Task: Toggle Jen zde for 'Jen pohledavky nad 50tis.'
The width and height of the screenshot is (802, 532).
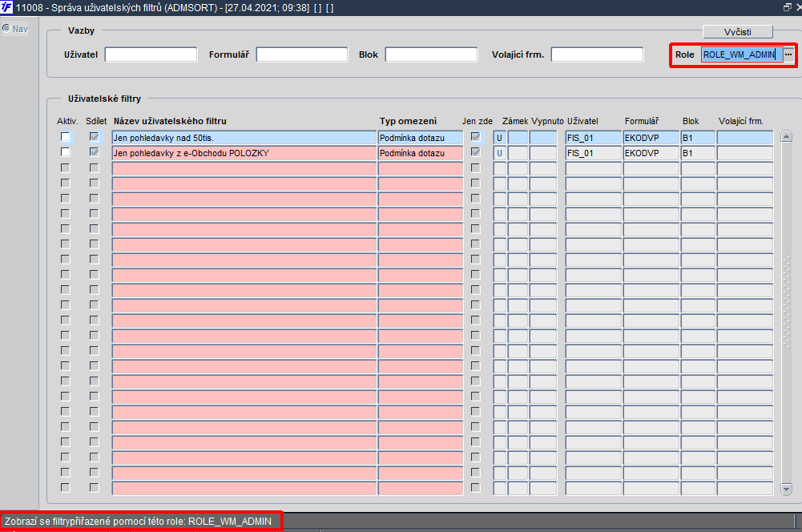Action: click(476, 137)
